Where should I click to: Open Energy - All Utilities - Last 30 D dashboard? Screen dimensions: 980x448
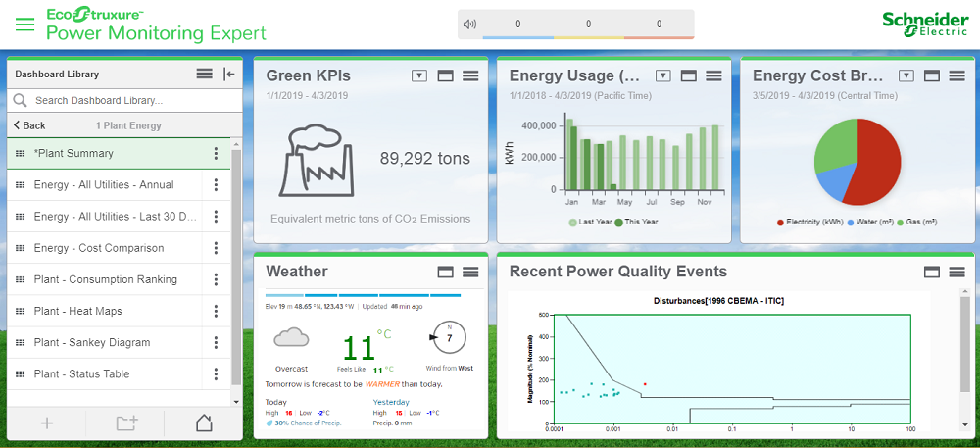pos(105,217)
